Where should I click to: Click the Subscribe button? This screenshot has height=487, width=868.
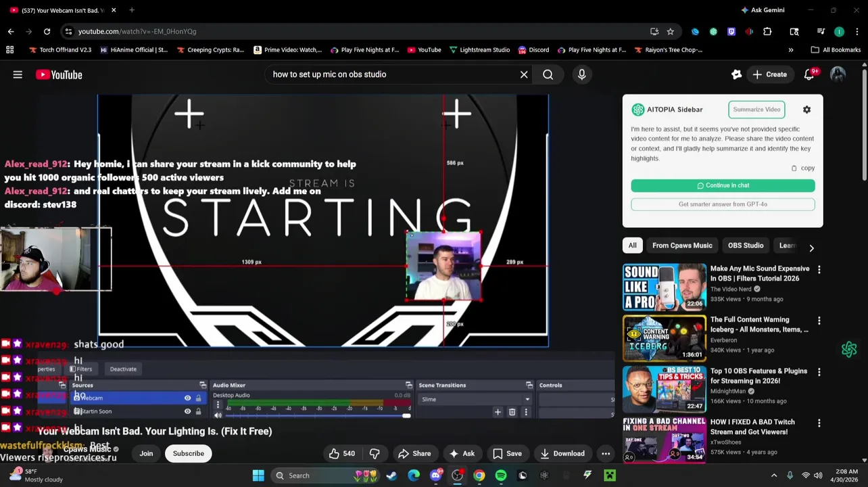(188, 454)
